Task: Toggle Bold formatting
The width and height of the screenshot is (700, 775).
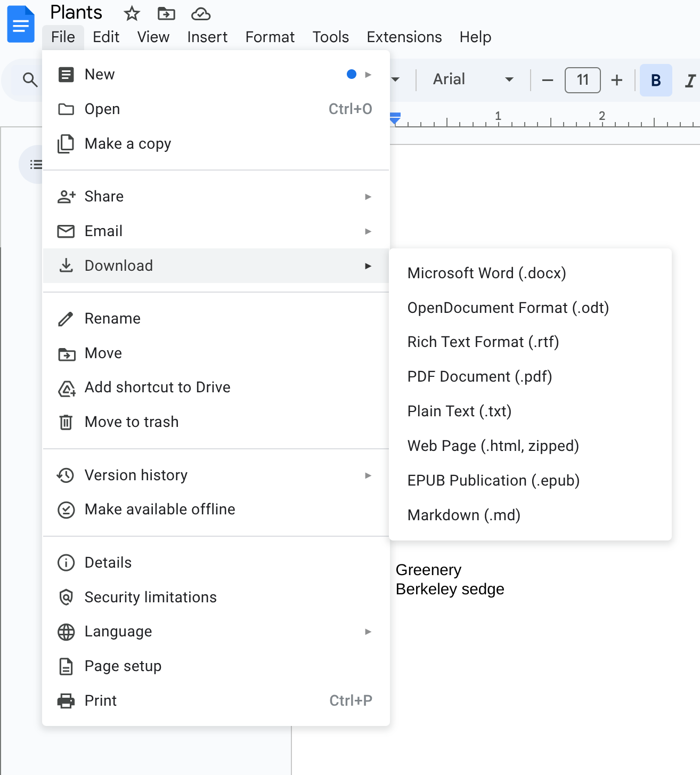Action: pyautogui.click(x=656, y=80)
